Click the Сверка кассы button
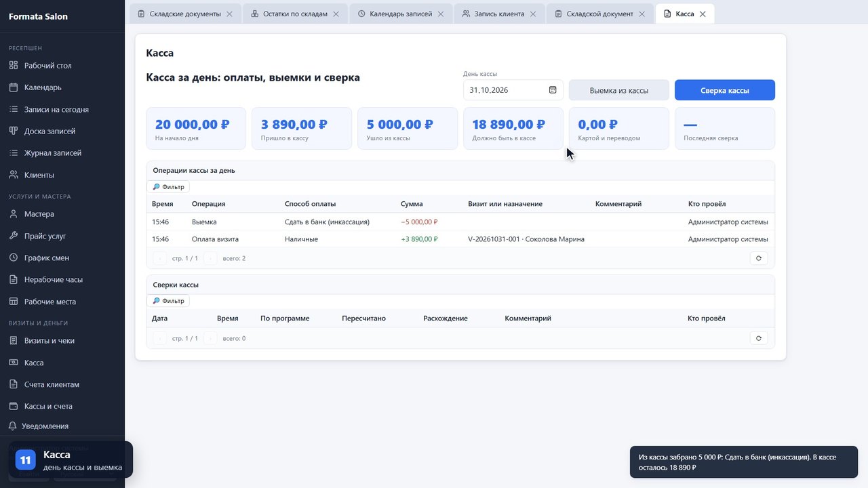This screenshot has height=488, width=868. (725, 90)
